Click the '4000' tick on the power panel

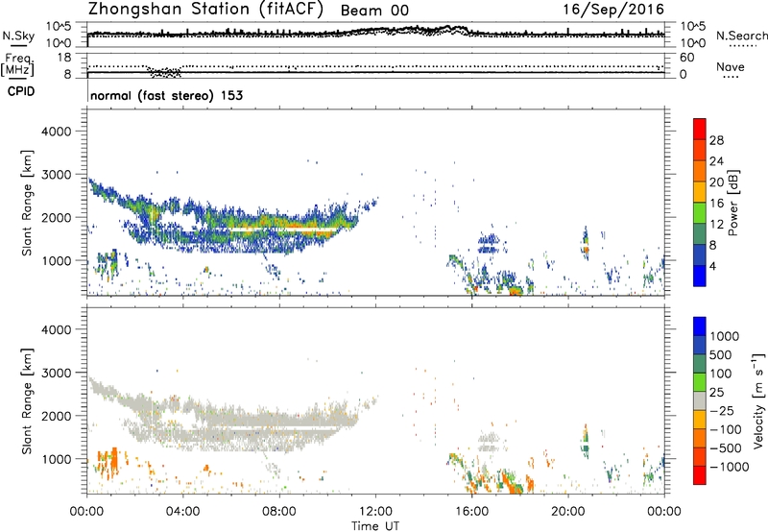point(56,132)
